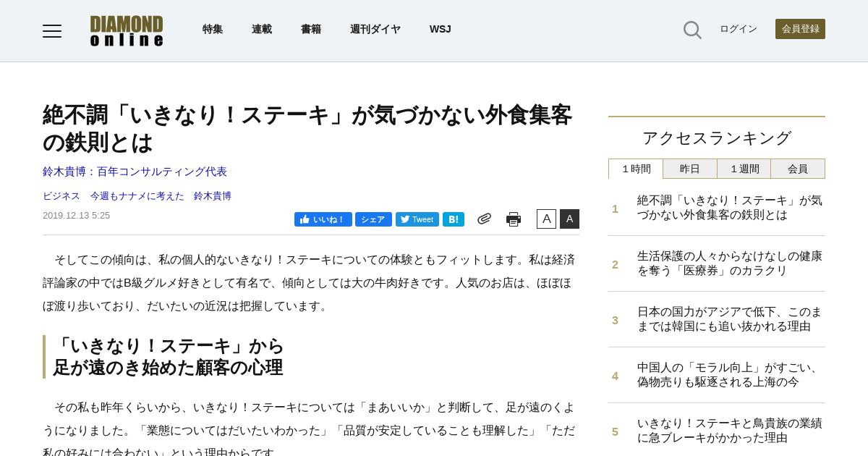Open the hamburger menu
Screen dimensions: 868x456
click(x=52, y=31)
